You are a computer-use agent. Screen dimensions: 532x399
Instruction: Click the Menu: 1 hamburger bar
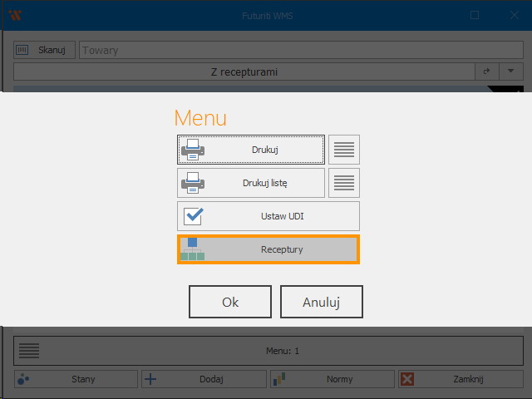[268, 351]
